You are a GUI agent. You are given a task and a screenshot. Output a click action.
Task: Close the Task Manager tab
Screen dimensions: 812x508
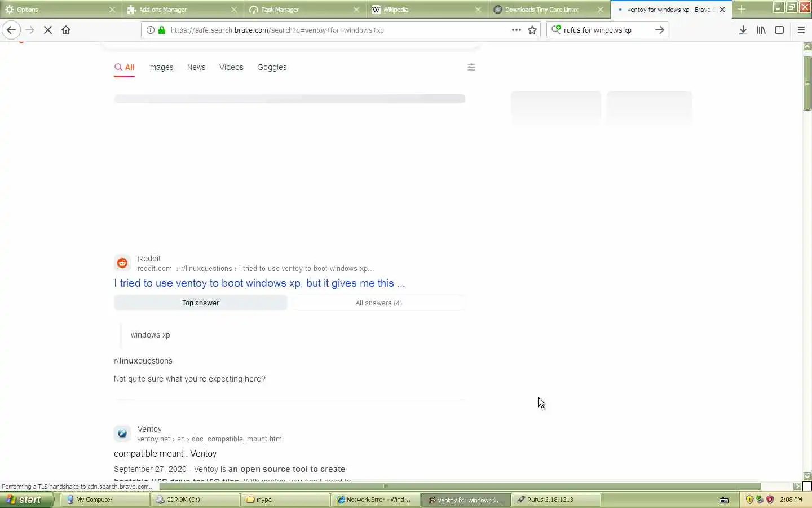click(x=356, y=10)
